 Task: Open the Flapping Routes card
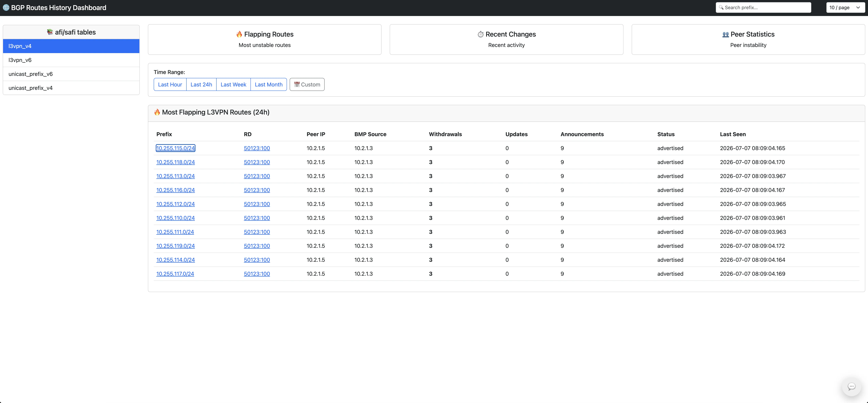pos(264,39)
